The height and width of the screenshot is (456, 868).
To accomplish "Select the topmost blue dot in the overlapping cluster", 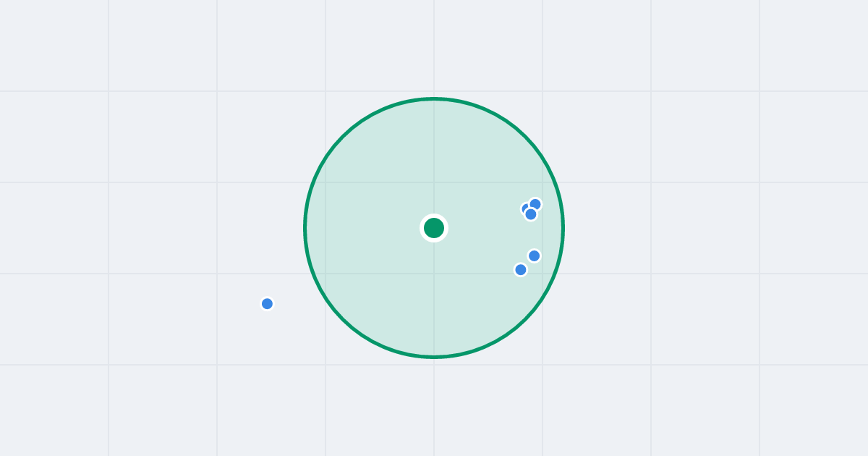I will tap(535, 204).
